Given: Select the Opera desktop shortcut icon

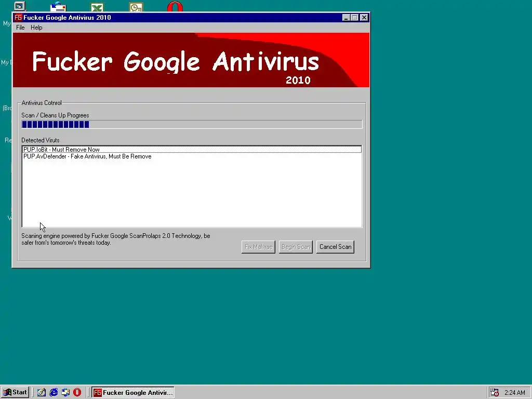Looking at the screenshot, I should 175,6.
